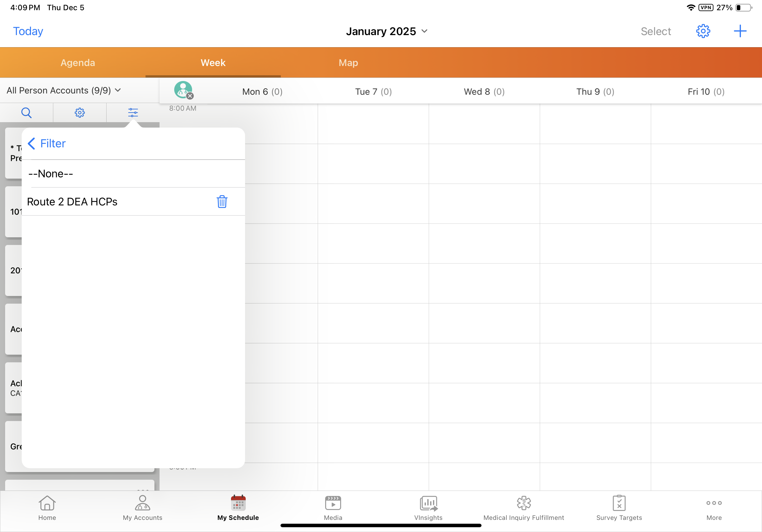Click the plus icon to add event
The width and height of the screenshot is (762, 532).
click(x=740, y=31)
